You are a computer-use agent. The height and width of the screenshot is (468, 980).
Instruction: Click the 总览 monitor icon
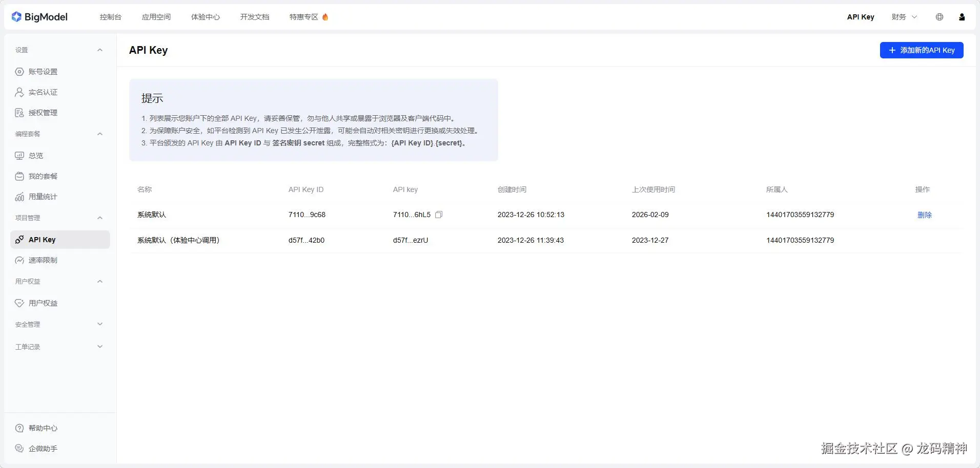[19, 156]
